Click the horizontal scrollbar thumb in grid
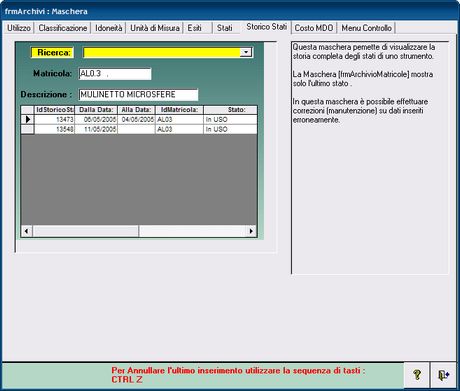 pos(86,231)
